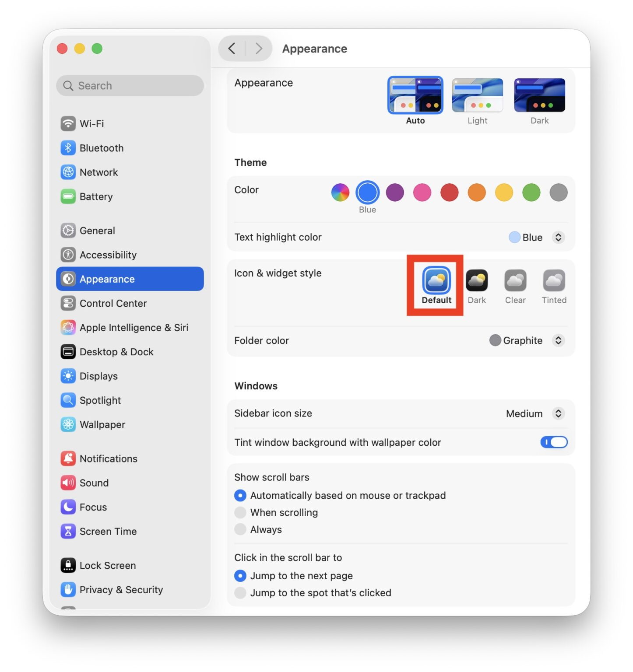Open Wi-Fi settings in sidebar

91,124
